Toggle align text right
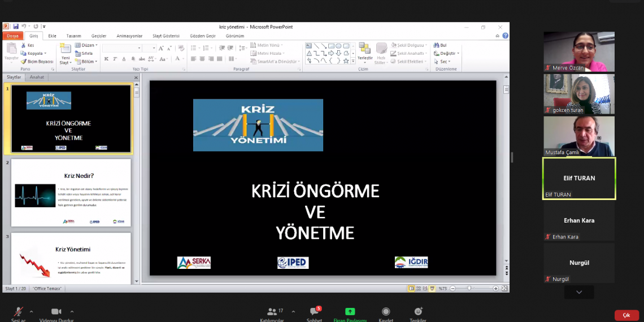The height and width of the screenshot is (322, 644). 211,59
